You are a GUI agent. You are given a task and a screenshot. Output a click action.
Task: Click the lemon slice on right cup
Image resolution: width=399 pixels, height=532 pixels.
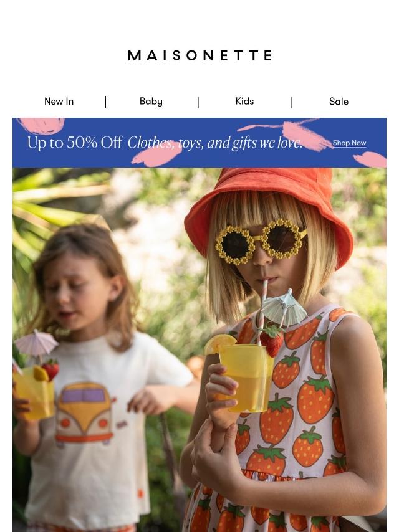point(219,343)
